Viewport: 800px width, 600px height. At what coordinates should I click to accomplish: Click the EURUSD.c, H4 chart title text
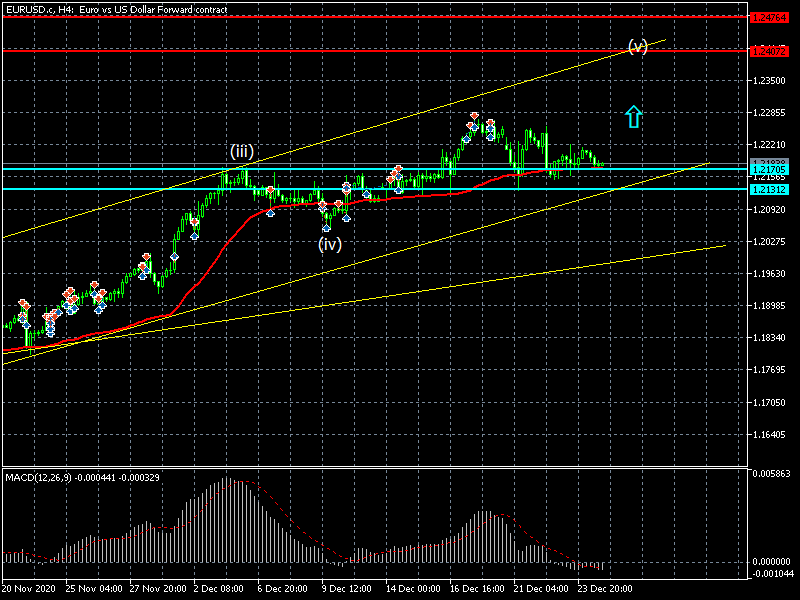(x=116, y=9)
